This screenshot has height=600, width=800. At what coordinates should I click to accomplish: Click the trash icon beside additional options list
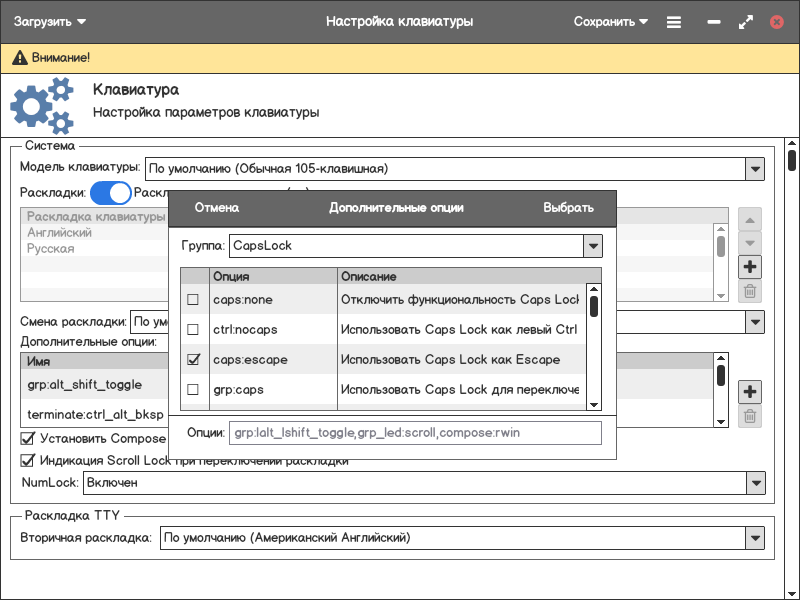coord(750,416)
